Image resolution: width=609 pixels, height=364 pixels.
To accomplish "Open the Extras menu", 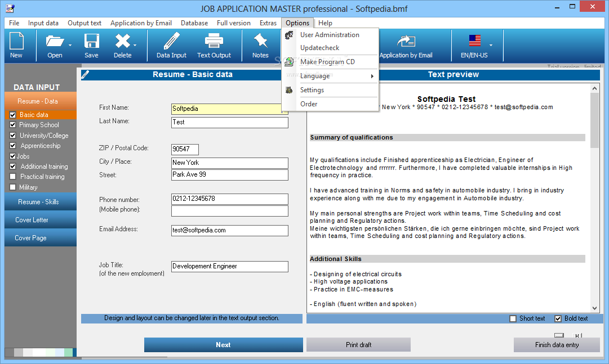I will pos(268,23).
